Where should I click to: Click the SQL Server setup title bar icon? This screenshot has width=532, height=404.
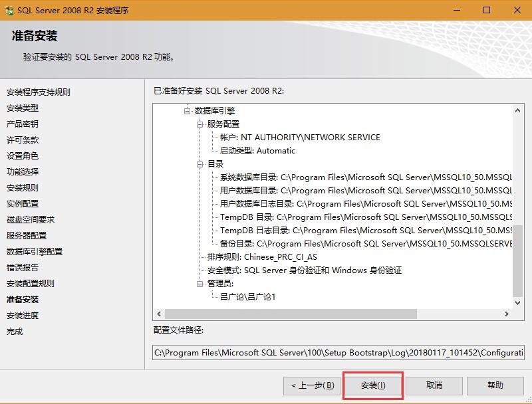coord(9,10)
